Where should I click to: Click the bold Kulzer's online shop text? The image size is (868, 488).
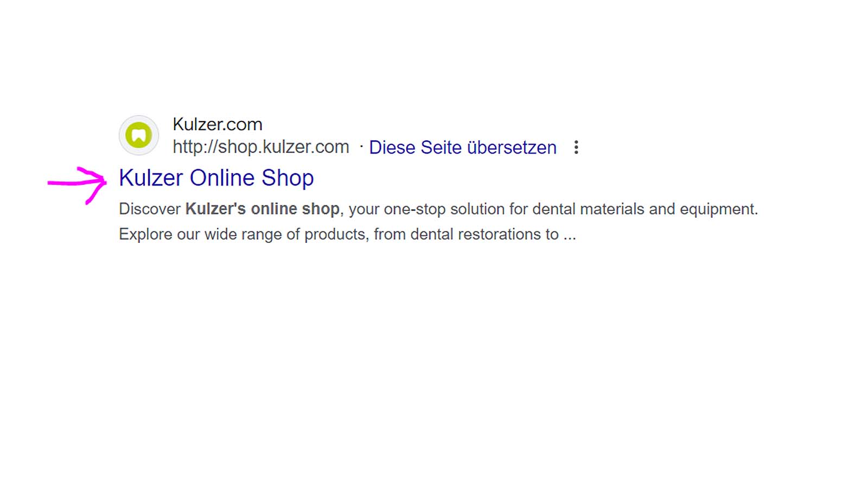click(263, 209)
